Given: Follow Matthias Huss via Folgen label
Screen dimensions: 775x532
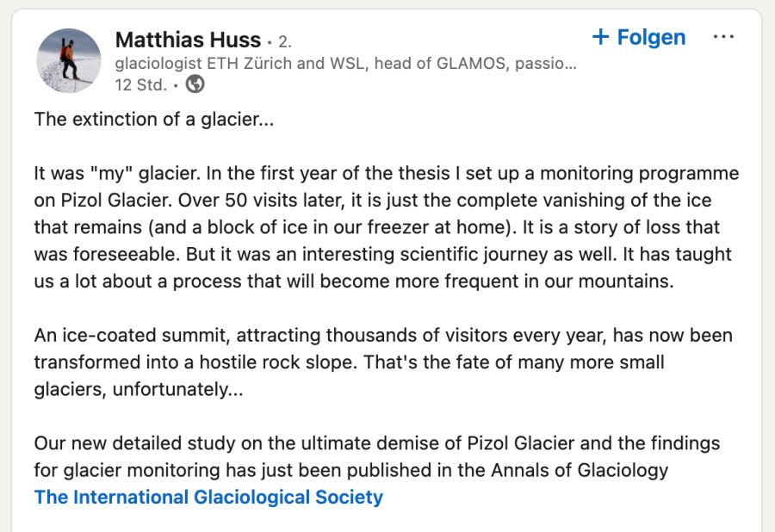Looking at the screenshot, I should (651, 37).
